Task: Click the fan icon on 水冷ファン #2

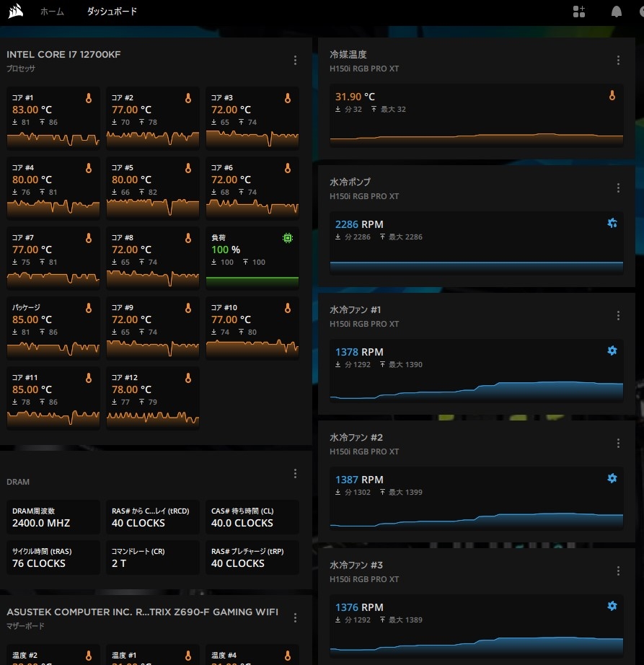Action: [612, 478]
